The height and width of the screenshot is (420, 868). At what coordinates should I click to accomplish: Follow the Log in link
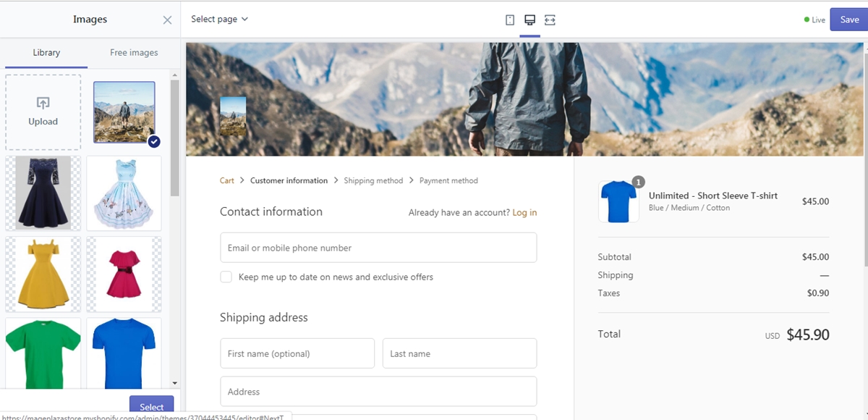[524, 212]
